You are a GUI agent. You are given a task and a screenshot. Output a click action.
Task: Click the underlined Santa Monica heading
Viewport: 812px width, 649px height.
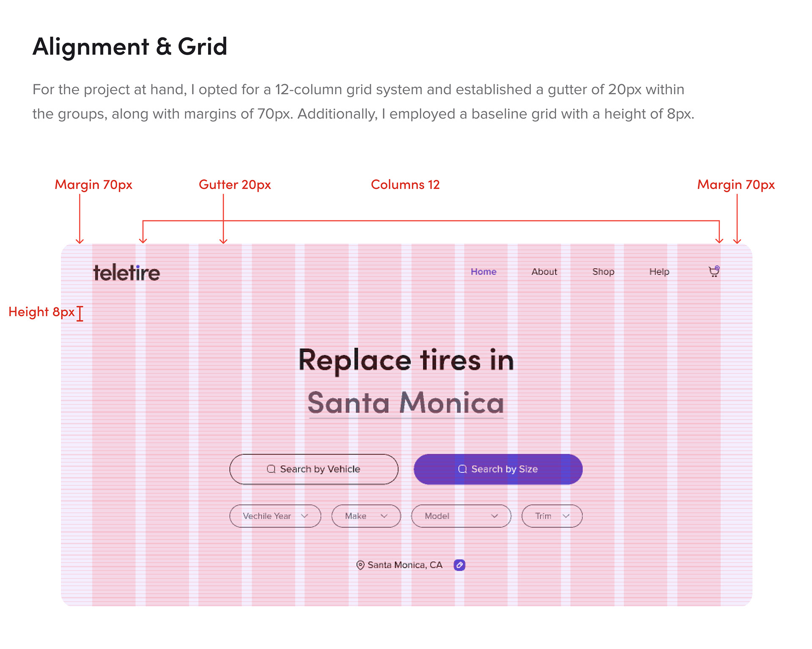(406, 403)
